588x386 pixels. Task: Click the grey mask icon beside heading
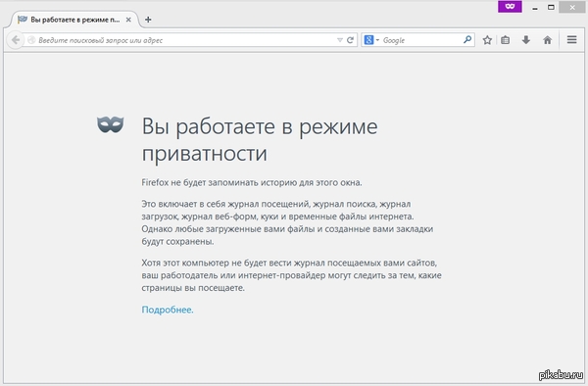110,124
